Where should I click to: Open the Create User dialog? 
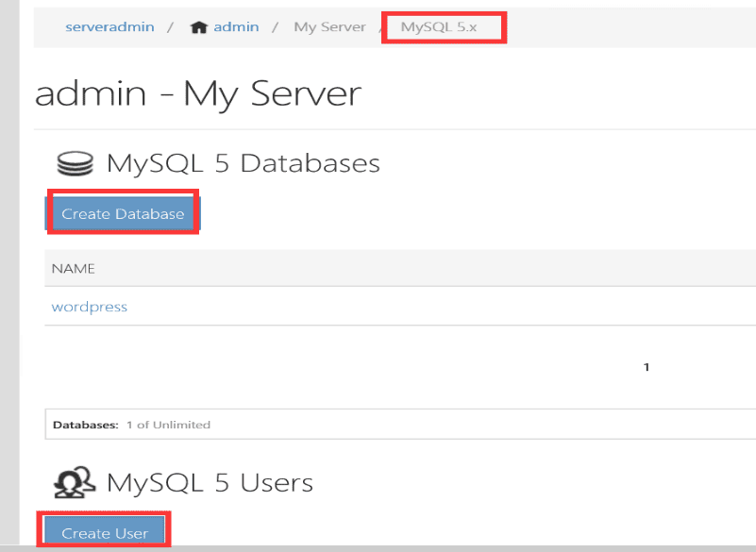pos(104,531)
